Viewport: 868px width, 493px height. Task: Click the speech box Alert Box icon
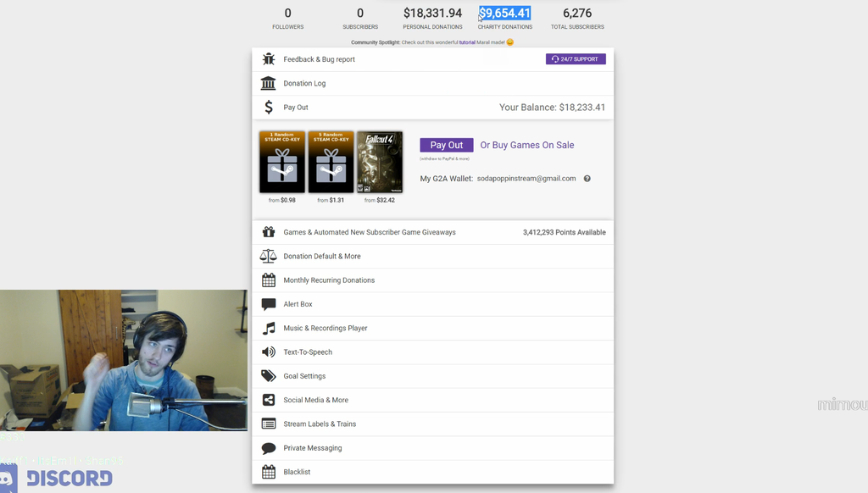click(269, 304)
